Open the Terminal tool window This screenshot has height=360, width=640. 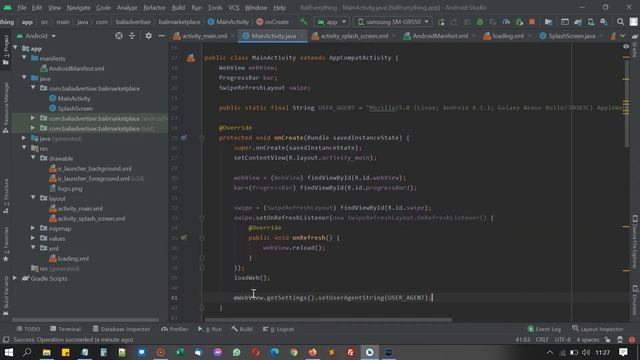(x=65, y=329)
